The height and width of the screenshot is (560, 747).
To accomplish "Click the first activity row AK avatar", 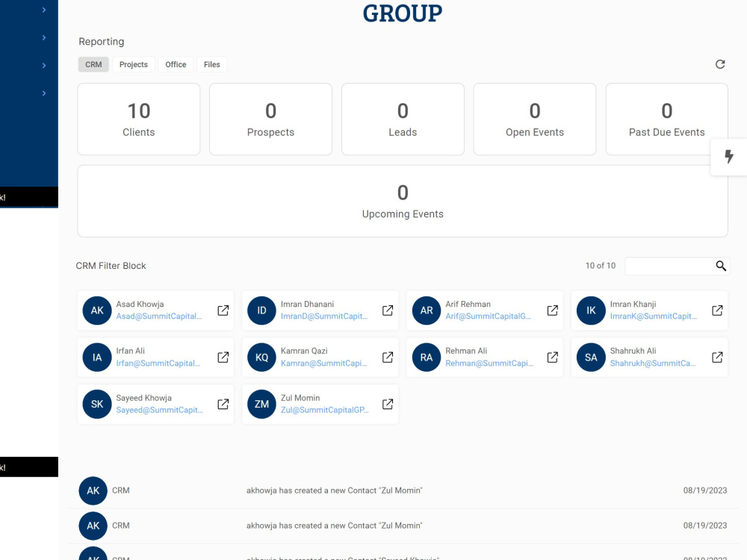I will (x=93, y=491).
